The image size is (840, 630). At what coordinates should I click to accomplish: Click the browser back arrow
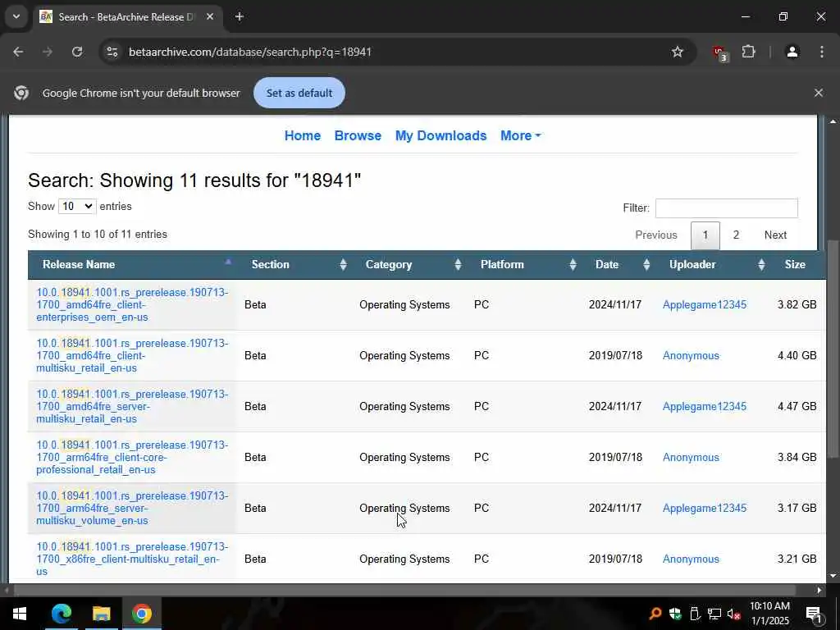(x=18, y=52)
